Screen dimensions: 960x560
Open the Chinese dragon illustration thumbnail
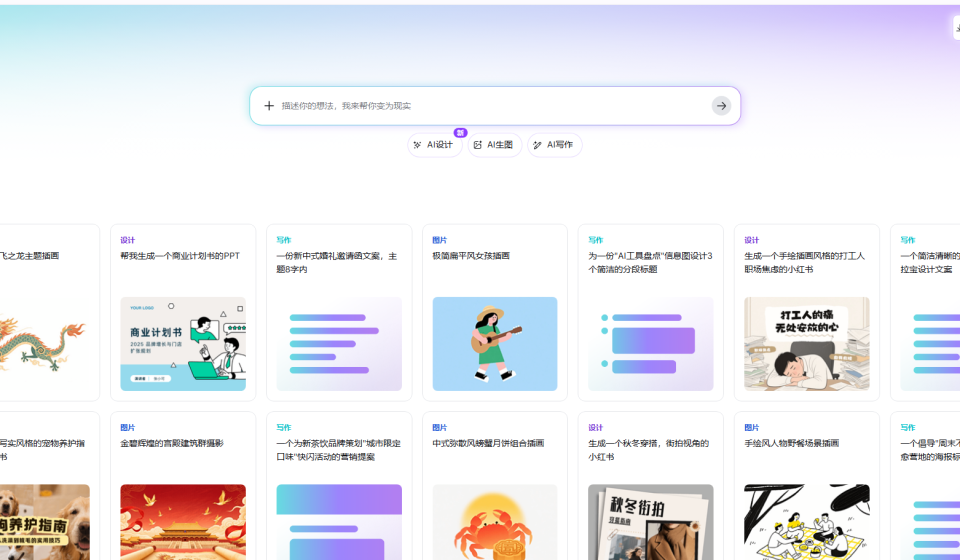pyautogui.click(x=43, y=344)
